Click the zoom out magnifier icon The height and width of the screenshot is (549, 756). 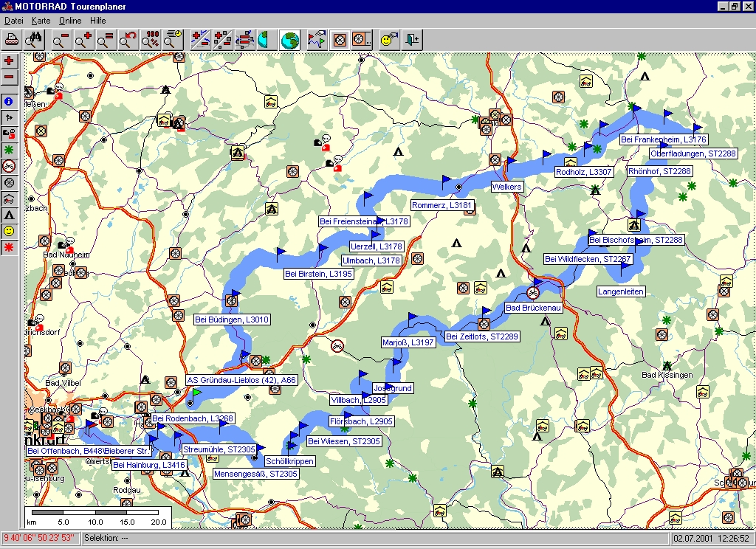(61, 40)
